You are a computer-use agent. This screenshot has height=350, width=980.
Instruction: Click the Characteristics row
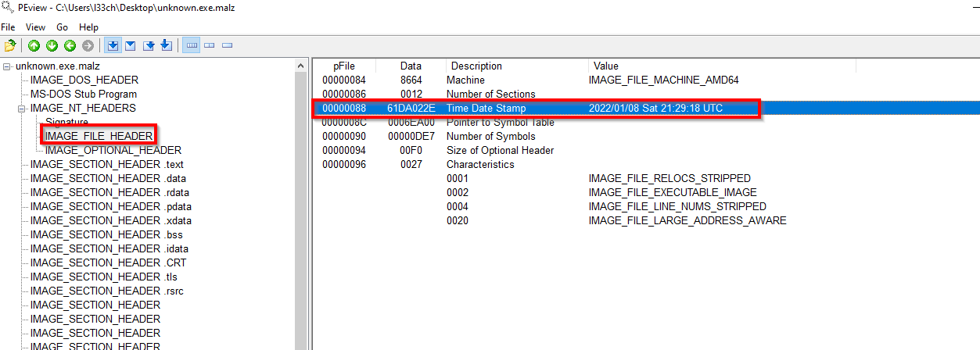[645, 164]
